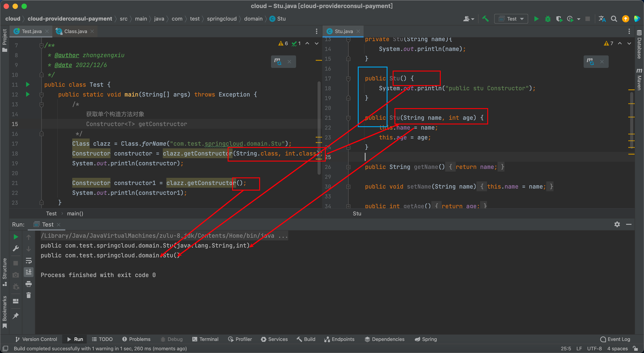
Task: Open Search Everywhere magnifier icon
Action: click(x=614, y=19)
